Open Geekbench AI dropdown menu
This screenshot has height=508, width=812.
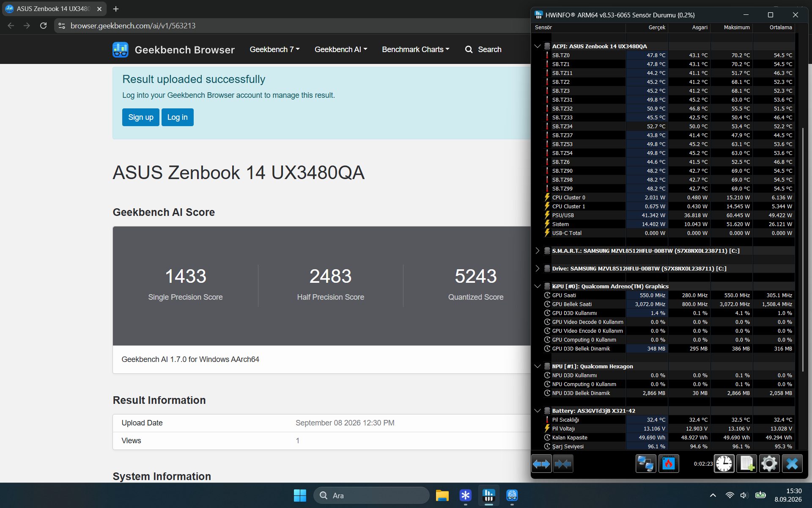coord(341,50)
